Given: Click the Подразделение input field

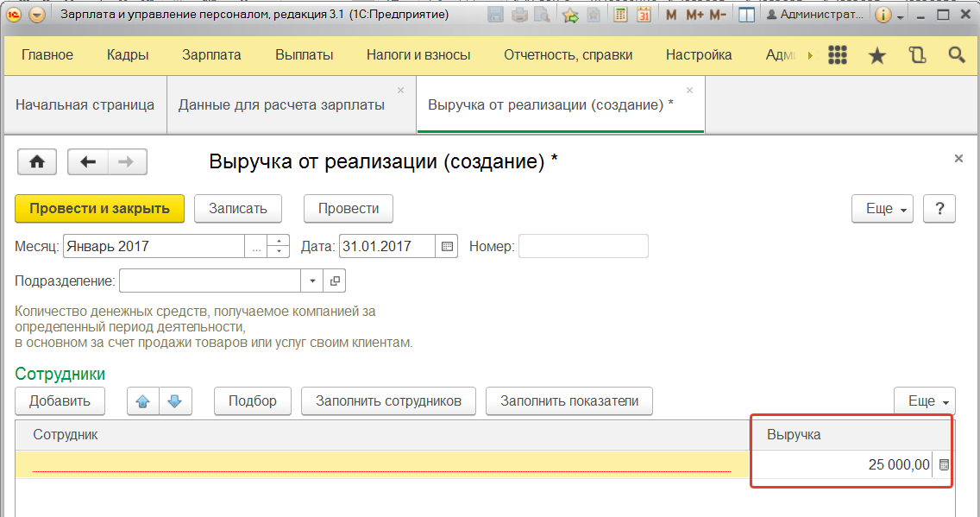Looking at the screenshot, I should tap(210, 281).
